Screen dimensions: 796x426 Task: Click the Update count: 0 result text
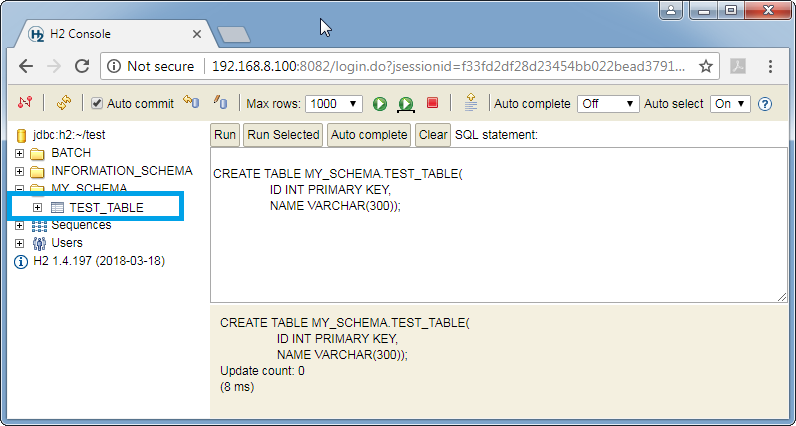[x=262, y=371]
